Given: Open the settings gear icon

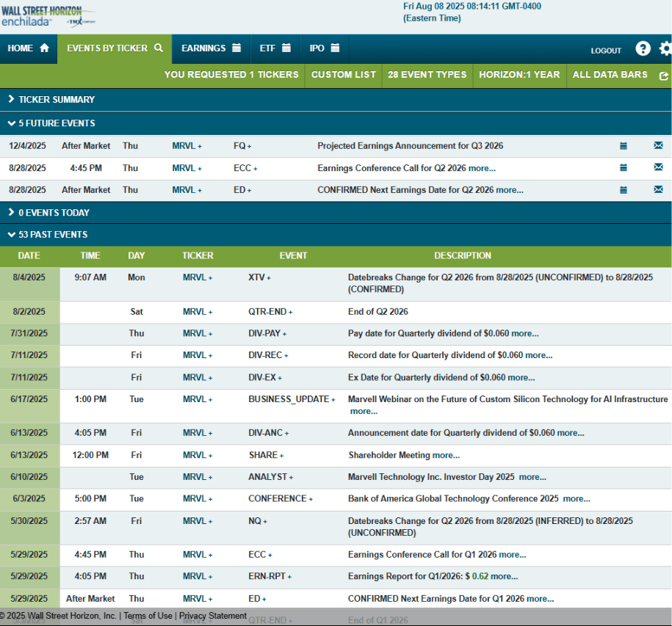Looking at the screenshot, I should [x=665, y=48].
